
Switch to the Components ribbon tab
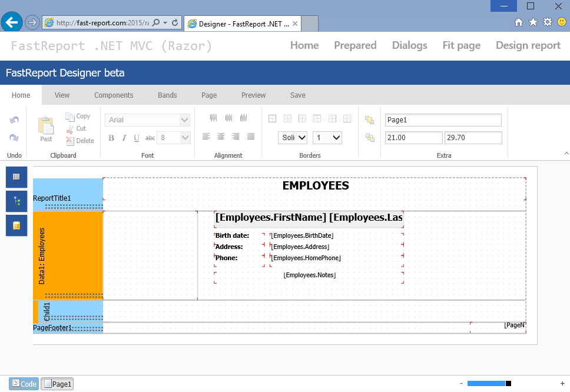pyautogui.click(x=114, y=95)
